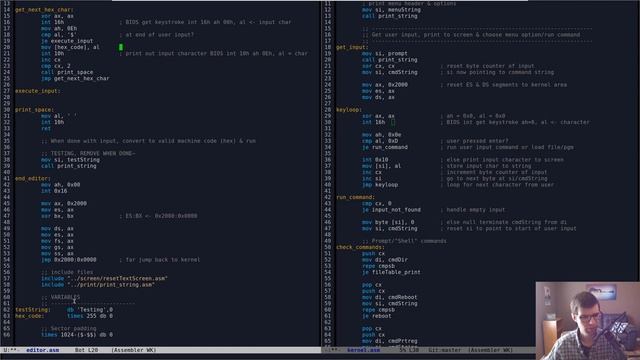The height and width of the screenshot is (360, 640).
Task: Click the 'mov byte [si], 0' line
Action: [x=388, y=222]
